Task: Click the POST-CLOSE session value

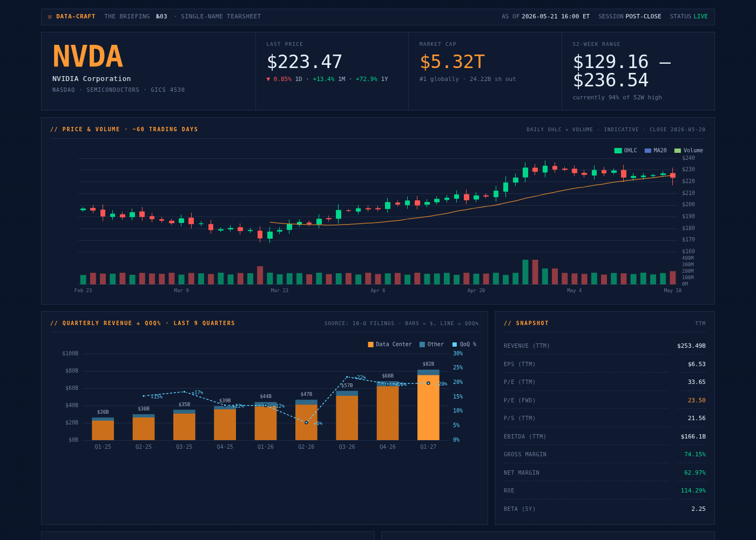Action: (643, 17)
